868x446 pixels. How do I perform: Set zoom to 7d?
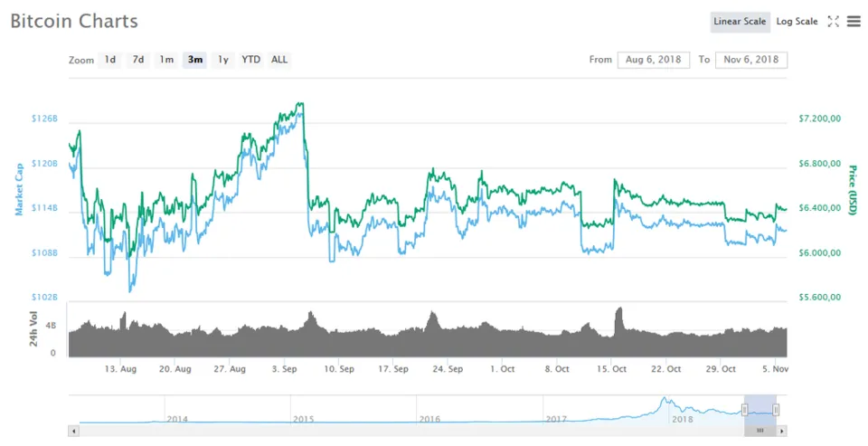pyautogui.click(x=138, y=60)
